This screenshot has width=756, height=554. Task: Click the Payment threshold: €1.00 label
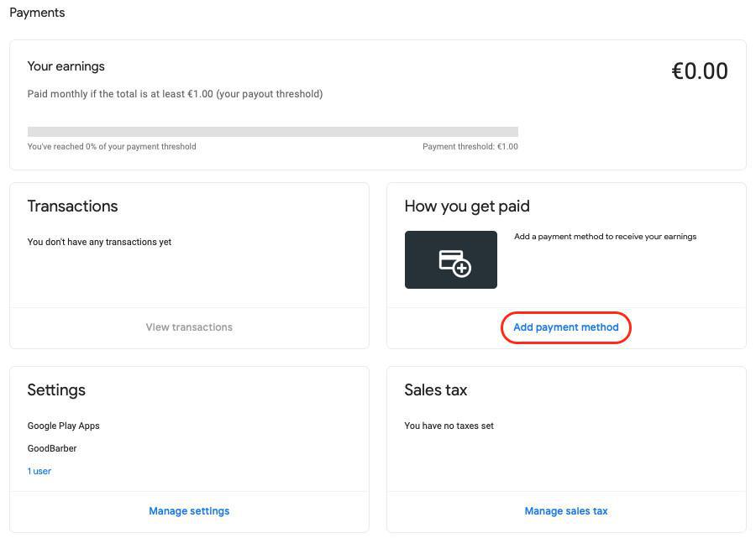[470, 147]
